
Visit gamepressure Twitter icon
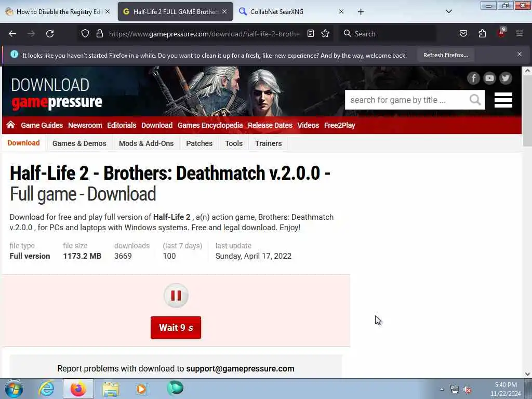click(x=506, y=78)
